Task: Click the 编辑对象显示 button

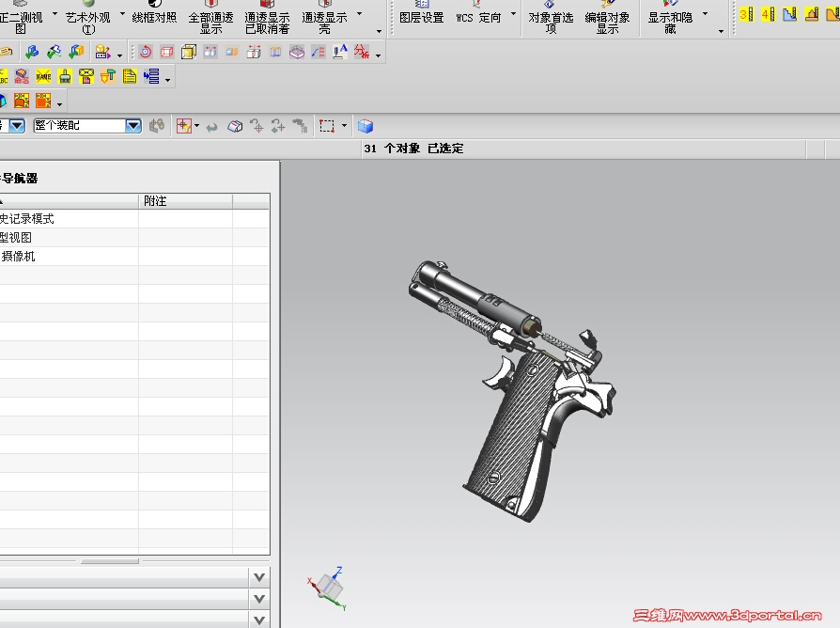Action: 608,18
